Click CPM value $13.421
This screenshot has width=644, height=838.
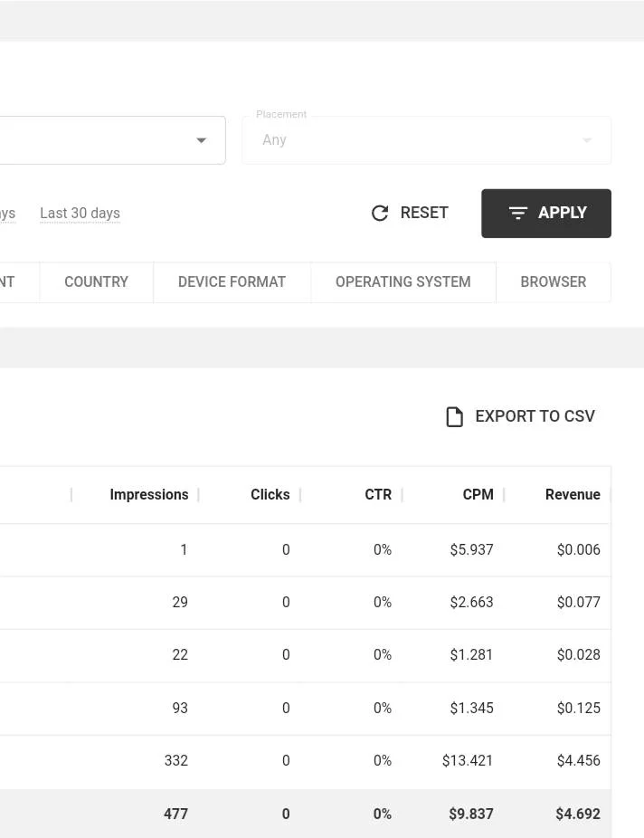click(x=468, y=761)
